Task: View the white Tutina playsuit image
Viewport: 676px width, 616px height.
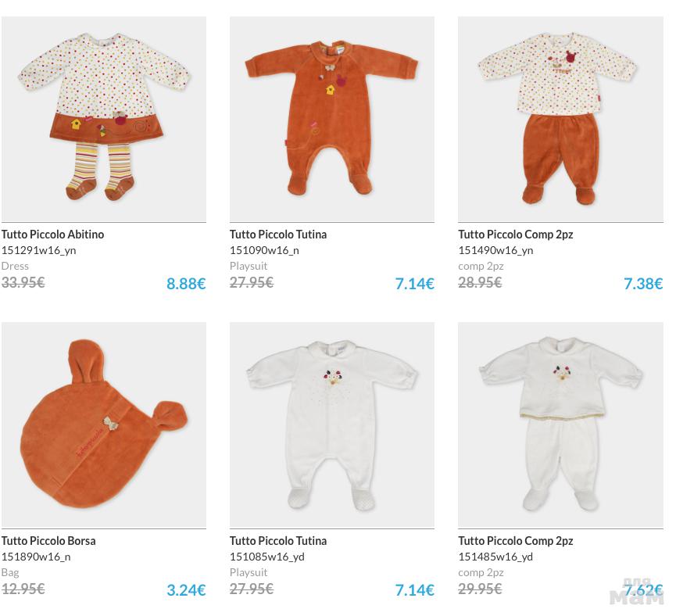Action: coord(332,425)
